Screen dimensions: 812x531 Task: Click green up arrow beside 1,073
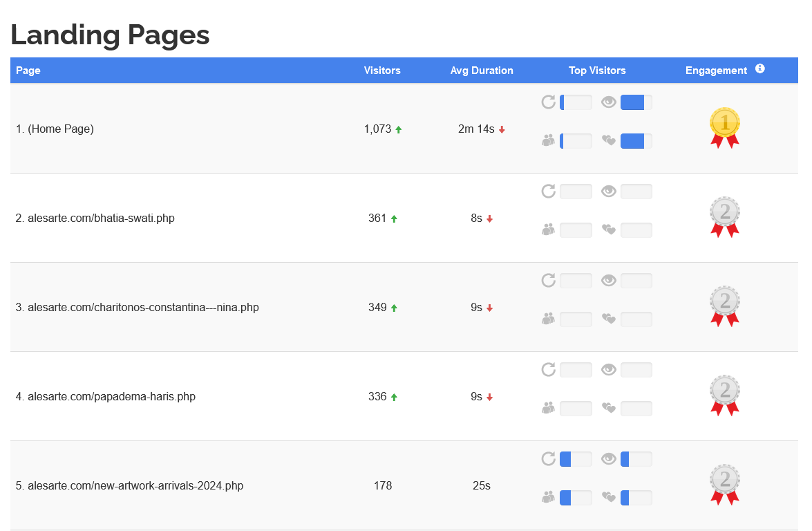398,129
